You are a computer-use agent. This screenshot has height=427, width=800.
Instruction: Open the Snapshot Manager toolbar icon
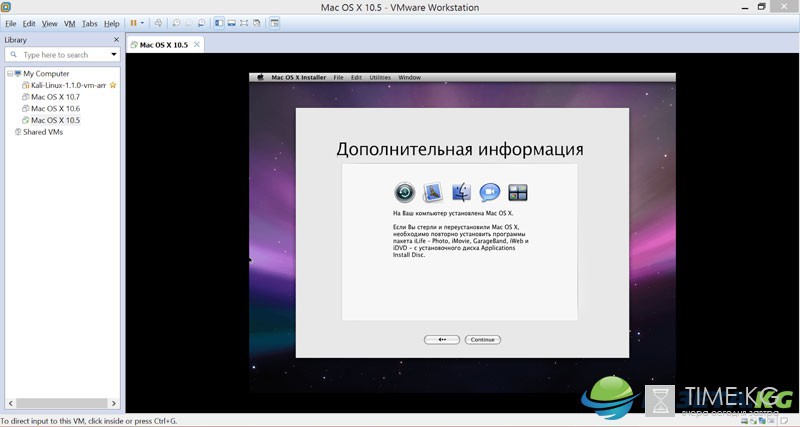pos(202,23)
